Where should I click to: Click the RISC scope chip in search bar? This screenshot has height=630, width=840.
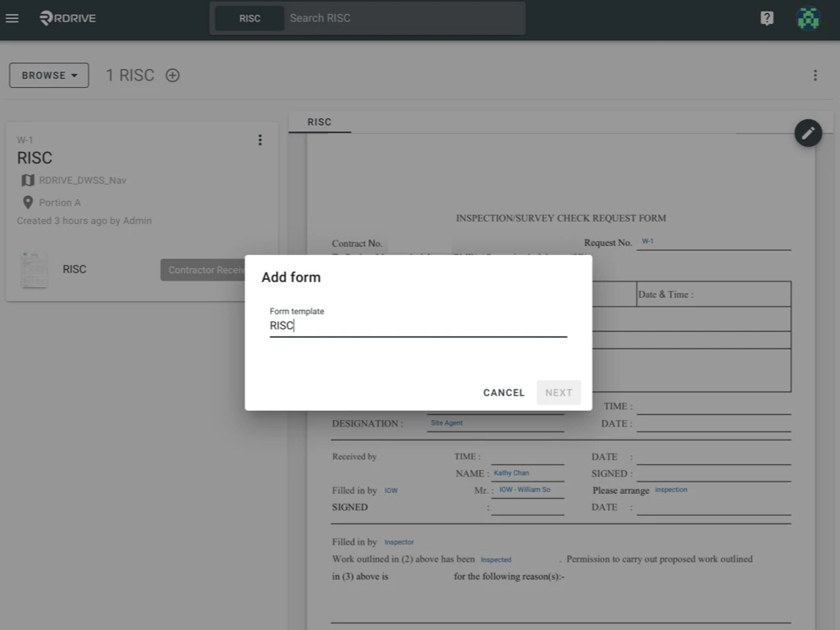[249, 18]
